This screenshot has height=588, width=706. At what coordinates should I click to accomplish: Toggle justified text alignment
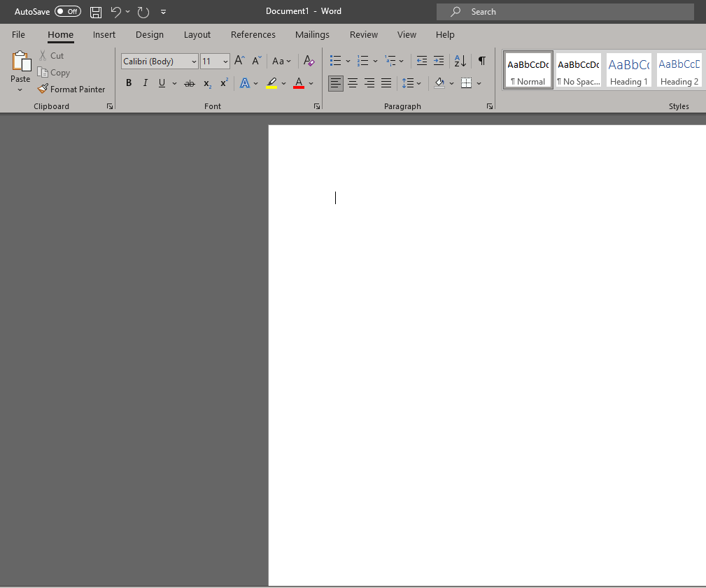coord(386,83)
